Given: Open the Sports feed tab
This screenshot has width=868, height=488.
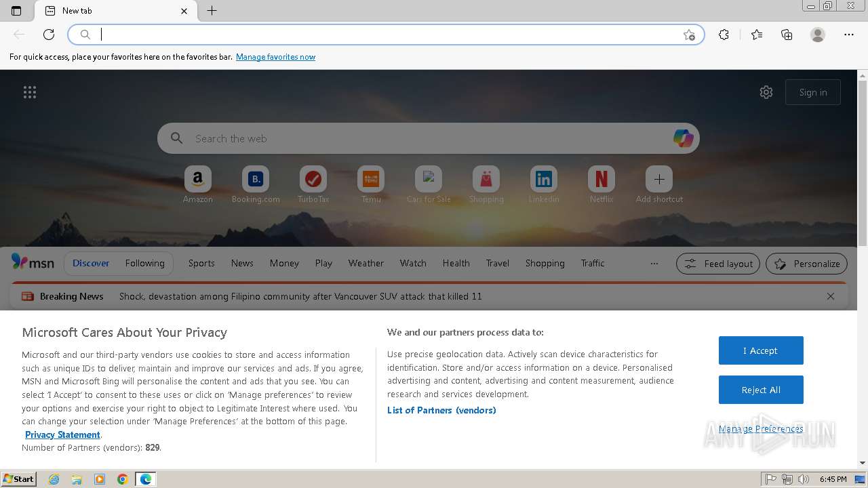Looking at the screenshot, I should [201, 263].
